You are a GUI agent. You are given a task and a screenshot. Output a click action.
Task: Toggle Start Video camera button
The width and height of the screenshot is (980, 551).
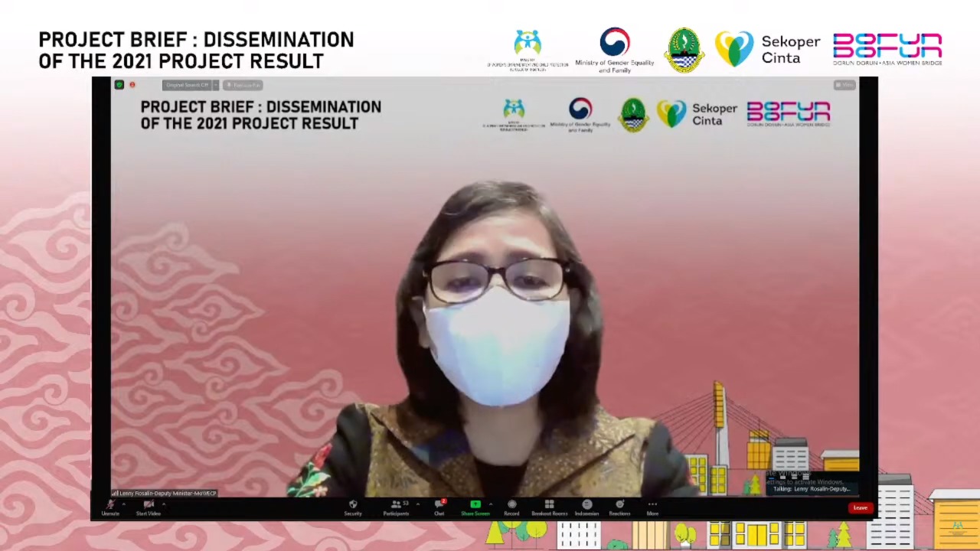click(x=148, y=506)
